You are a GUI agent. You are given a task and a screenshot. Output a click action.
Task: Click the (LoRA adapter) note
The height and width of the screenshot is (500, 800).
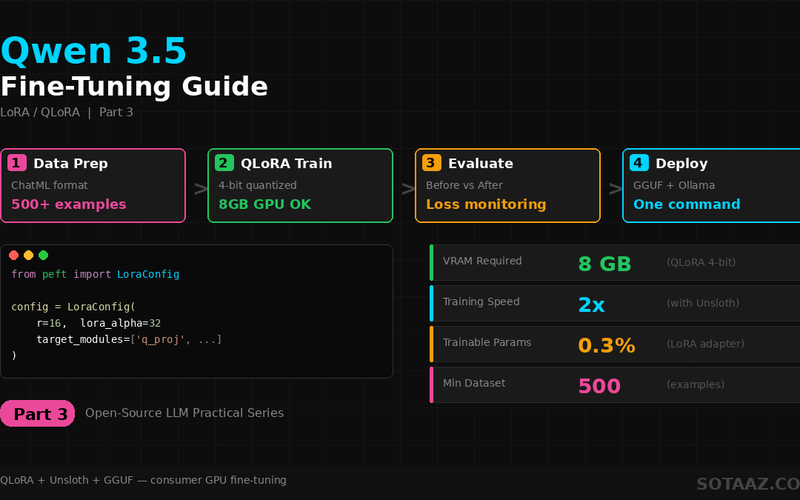705,344
